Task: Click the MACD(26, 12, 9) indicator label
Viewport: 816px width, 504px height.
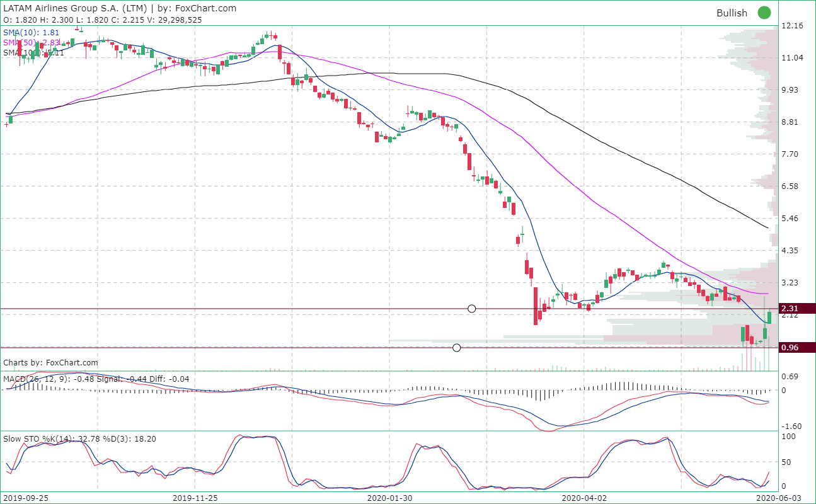Action: pos(96,379)
